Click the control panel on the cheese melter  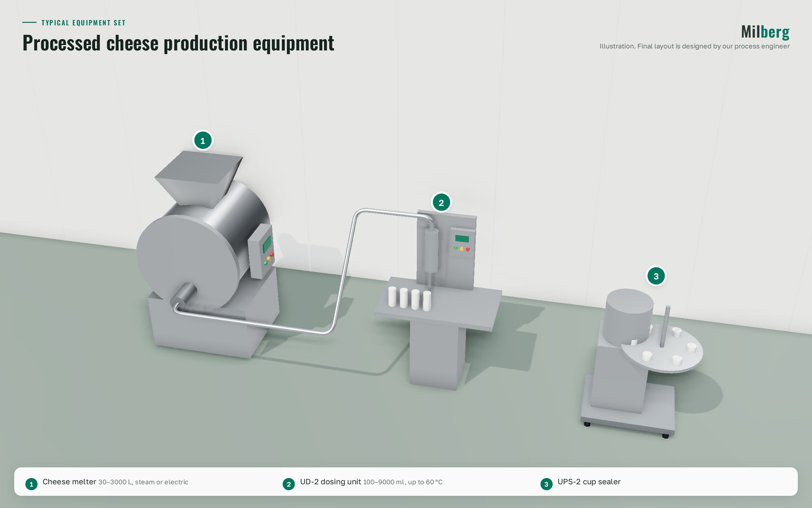point(262,250)
